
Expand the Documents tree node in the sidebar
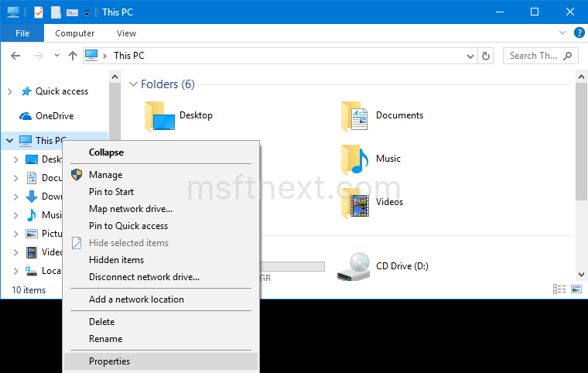click(x=15, y=178)
